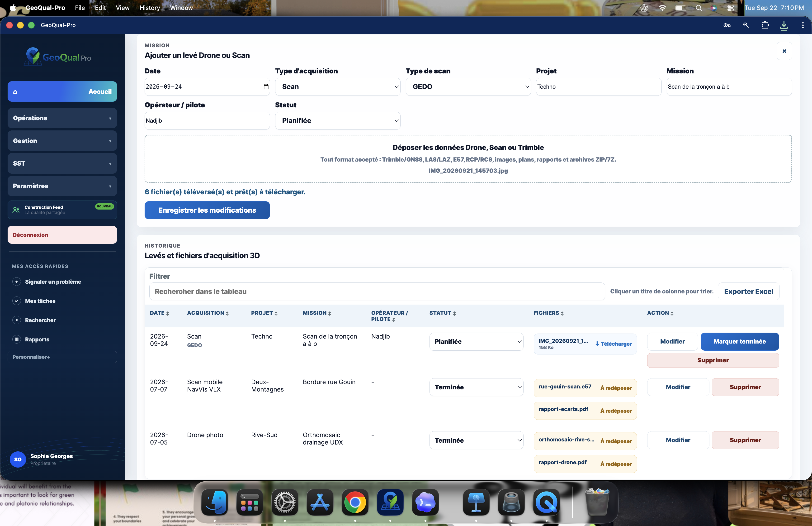812x526 pixels.
Task: Click the SG user avatar
Action: click(18, 459)
